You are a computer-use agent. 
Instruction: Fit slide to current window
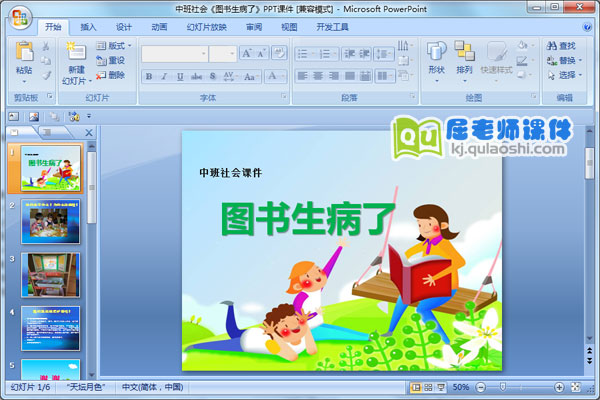pos(576,387)
